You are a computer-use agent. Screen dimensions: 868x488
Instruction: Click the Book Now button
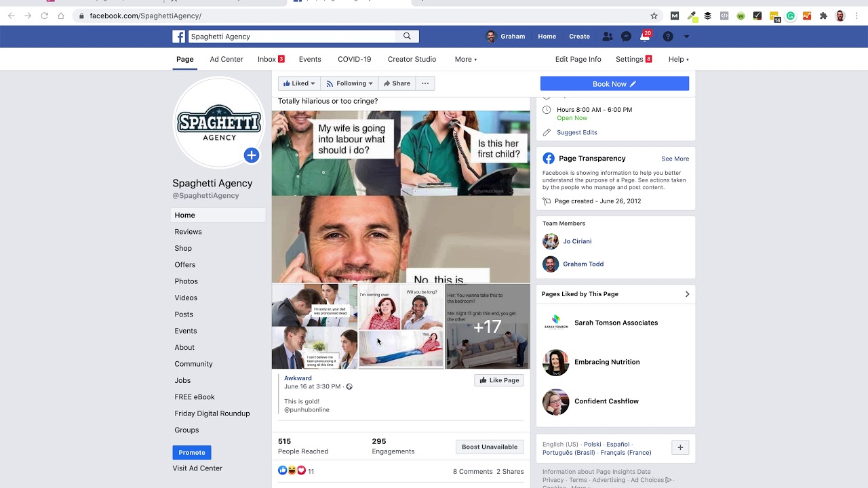point(614,83)
